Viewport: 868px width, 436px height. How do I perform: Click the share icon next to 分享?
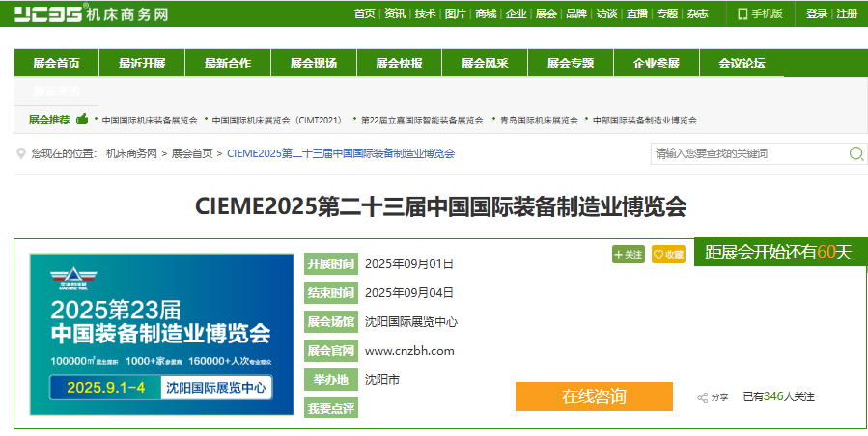click(x=703, y=397)
